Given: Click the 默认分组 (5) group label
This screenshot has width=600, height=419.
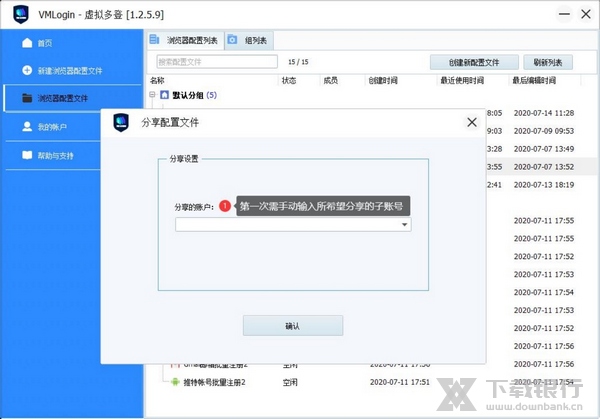Looking at the screenshot, I should coord(194,95).
